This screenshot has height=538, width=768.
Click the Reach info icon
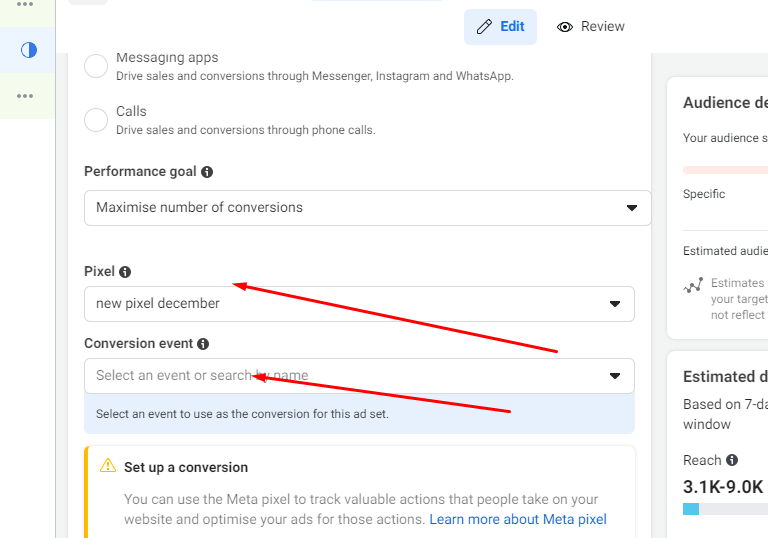tap(732, 460)
